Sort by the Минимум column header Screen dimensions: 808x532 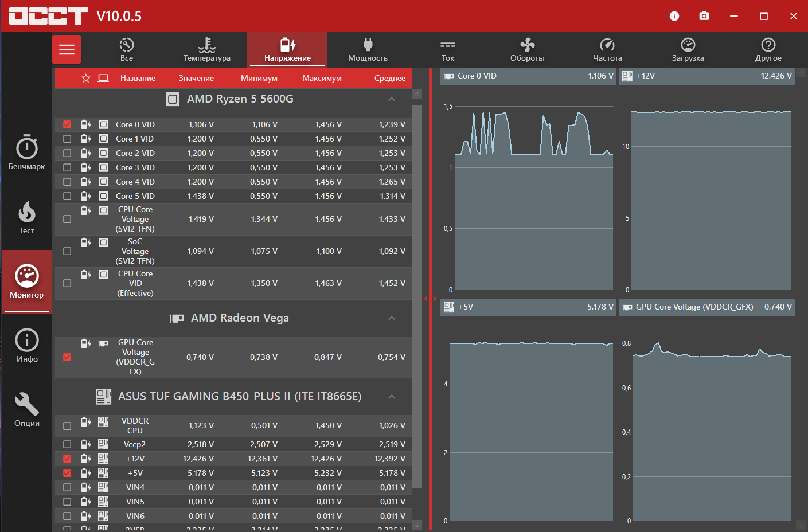point(259,78)
